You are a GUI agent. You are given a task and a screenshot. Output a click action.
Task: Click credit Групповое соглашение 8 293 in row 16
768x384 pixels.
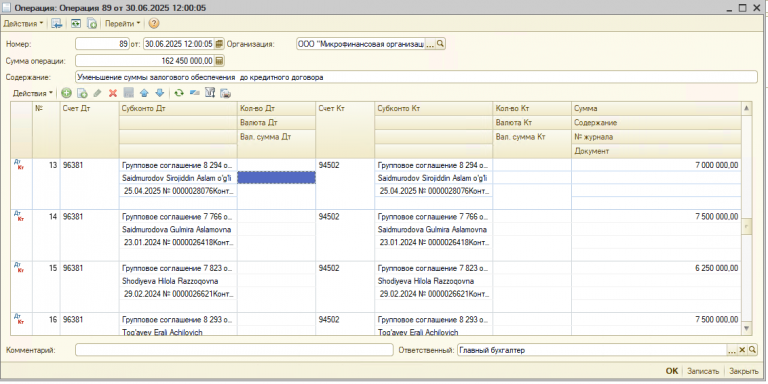click(433, 320)
